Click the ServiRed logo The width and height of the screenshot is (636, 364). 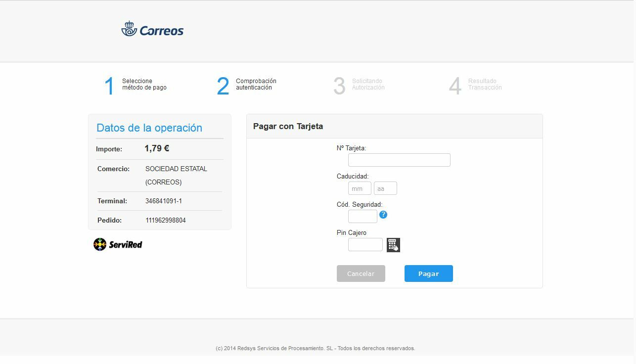(118, 244)
